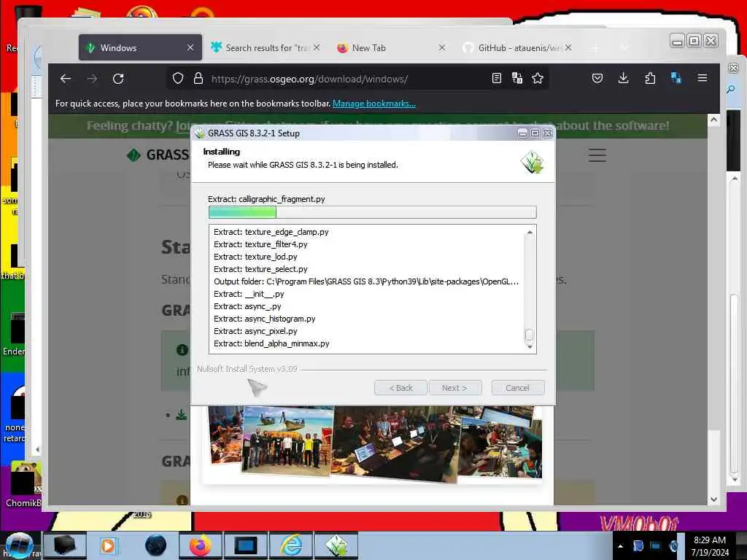
Task: Click the installation progress bar
Action: [373, 212]
